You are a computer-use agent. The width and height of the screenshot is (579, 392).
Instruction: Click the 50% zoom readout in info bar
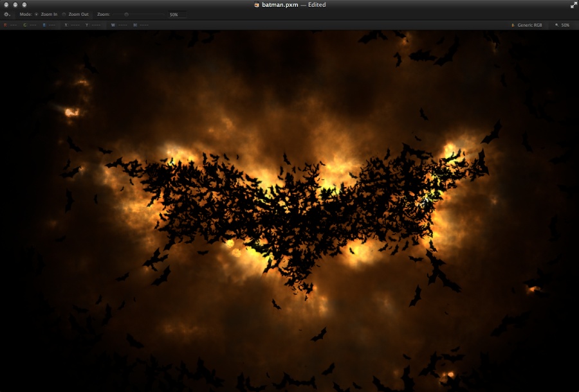coord(565,25)
